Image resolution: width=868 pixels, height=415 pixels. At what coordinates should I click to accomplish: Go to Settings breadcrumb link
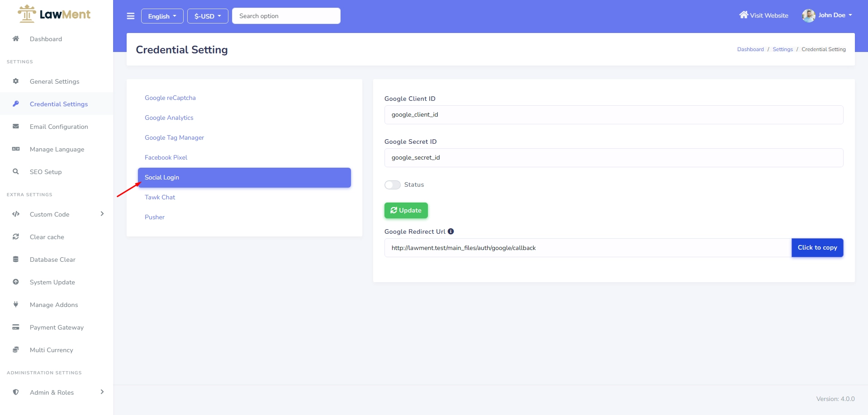pos(783,49)
